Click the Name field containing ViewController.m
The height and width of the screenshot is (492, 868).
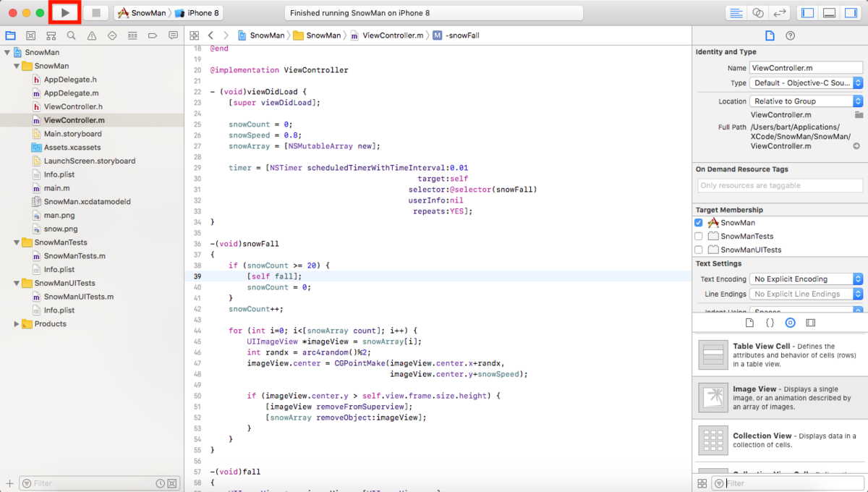pyautogui.click(x=807, y=68)
